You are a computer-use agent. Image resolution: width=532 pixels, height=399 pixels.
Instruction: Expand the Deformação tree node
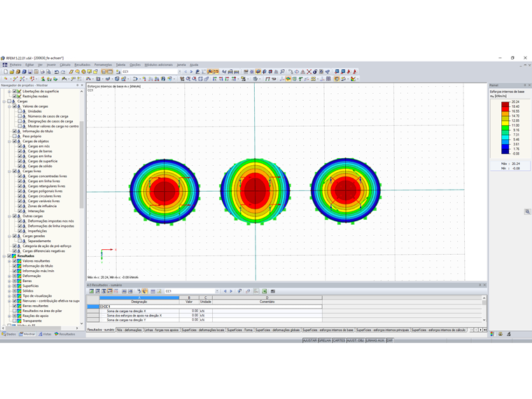click(x=10, y=276)
